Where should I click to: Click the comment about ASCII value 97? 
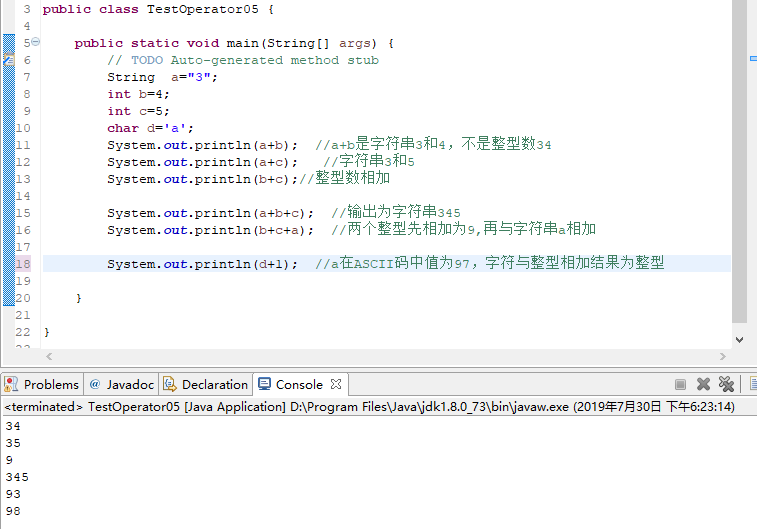pyautogui.click(x=490, y=263)
